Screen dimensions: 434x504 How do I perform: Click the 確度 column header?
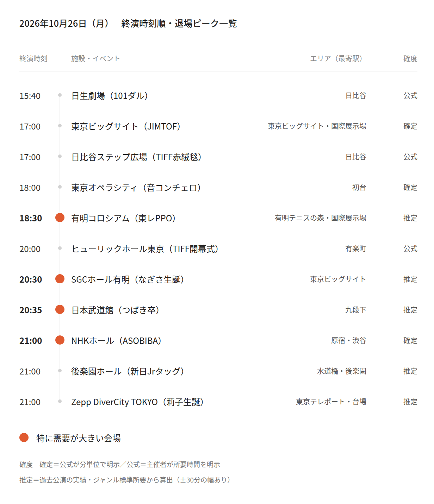(x=410, y=58)
